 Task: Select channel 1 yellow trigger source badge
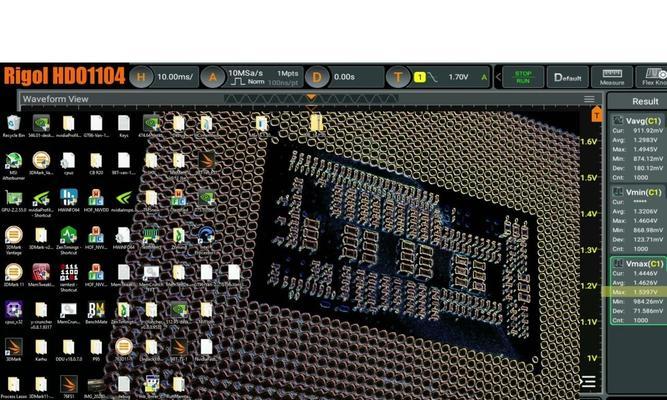pos(419,77)
